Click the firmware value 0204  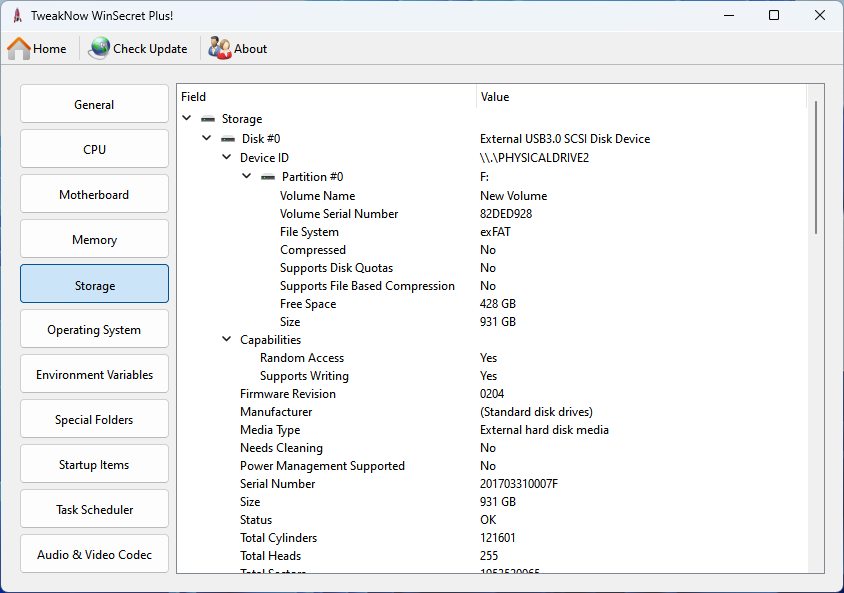coord(492,394)
